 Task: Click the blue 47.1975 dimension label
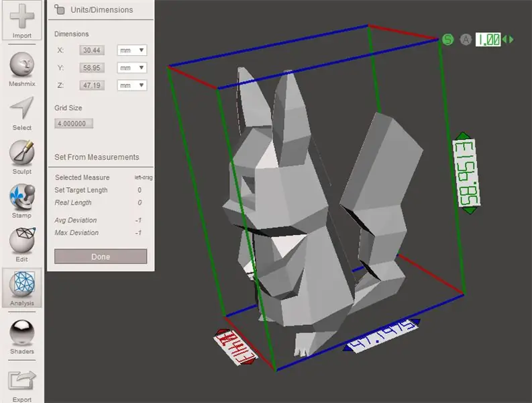[x=382, y=336]
